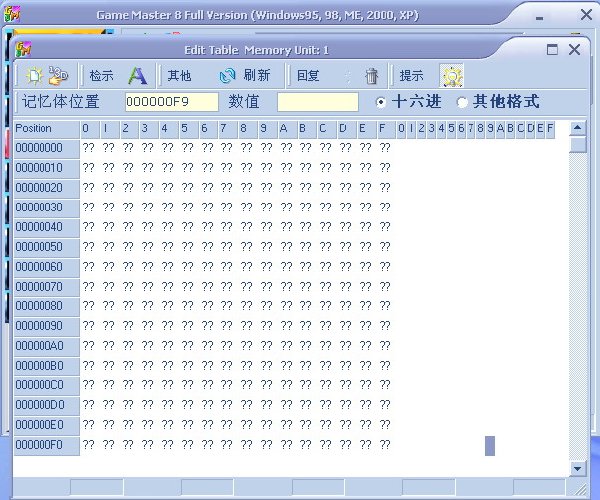Select row header 00000010
The image size is (600, 500).
(x=47, y=168)
